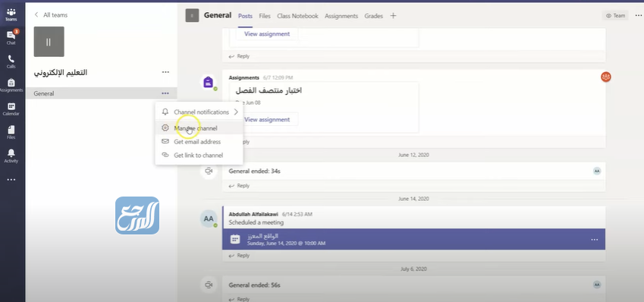Click the Assignments app avatar icon
This screenshot has height=302, width=644.
tap(209, 82)
